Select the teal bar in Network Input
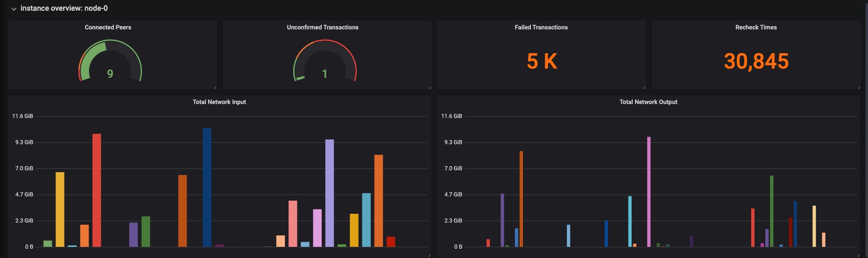Screen dimensions: 868x258 367,220
